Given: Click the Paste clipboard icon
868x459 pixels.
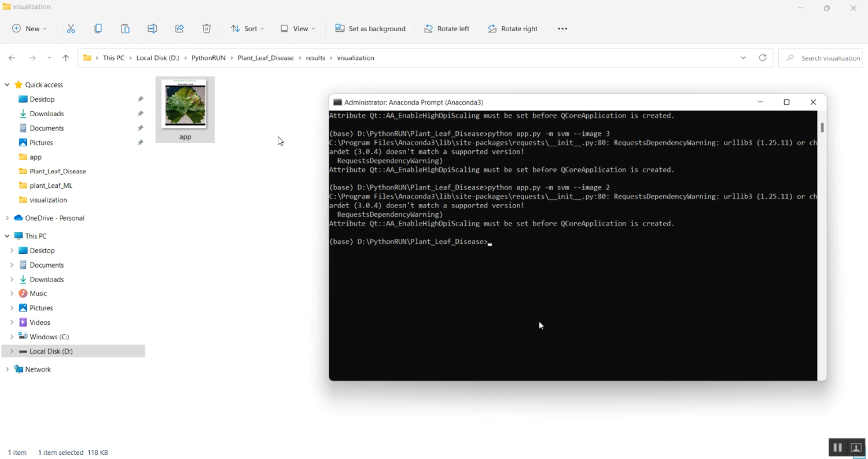Looking at the screenshot, I should (x=125, y=28).
